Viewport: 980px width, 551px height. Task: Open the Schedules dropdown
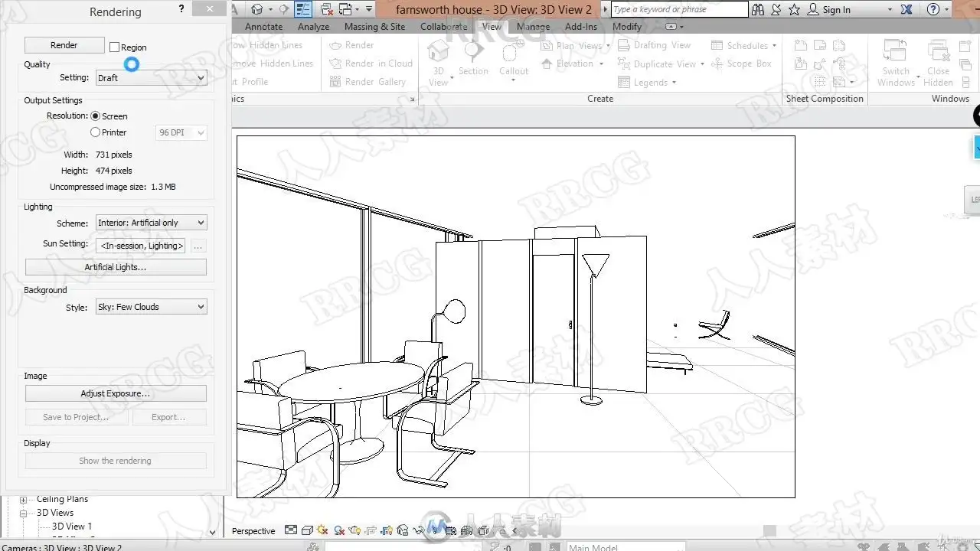coord(743,46)
